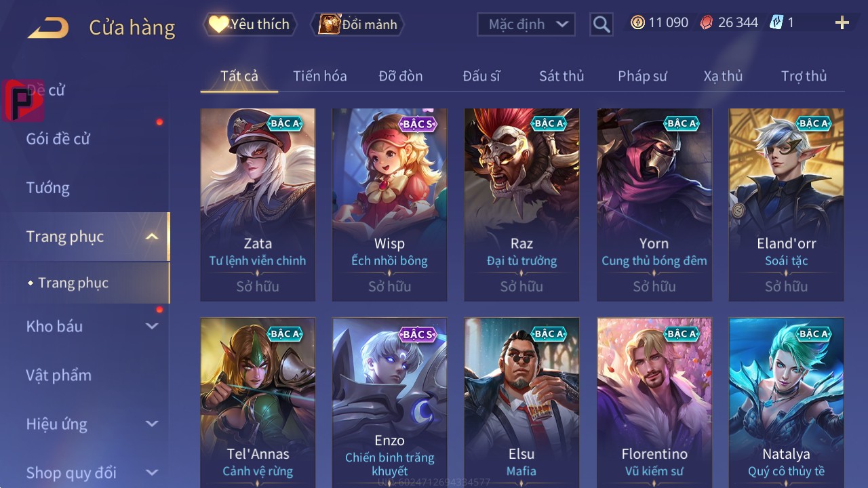Open the Mặc định sort dropdown
This screenshot has height=488, width=868.
[526, 24]
